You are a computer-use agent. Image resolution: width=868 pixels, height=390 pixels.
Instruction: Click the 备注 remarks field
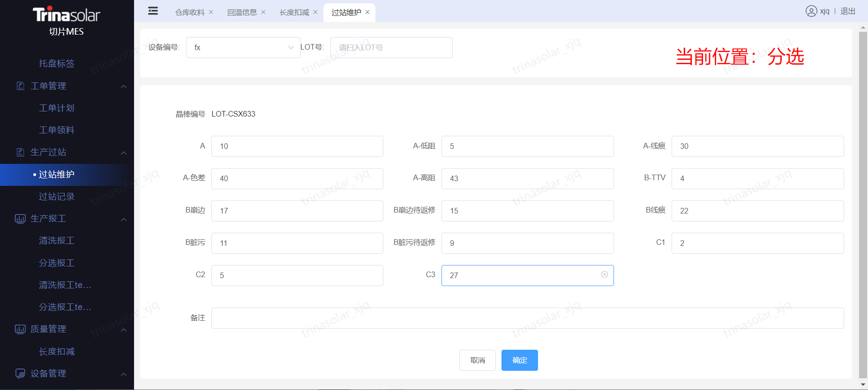tap(528, 318)
